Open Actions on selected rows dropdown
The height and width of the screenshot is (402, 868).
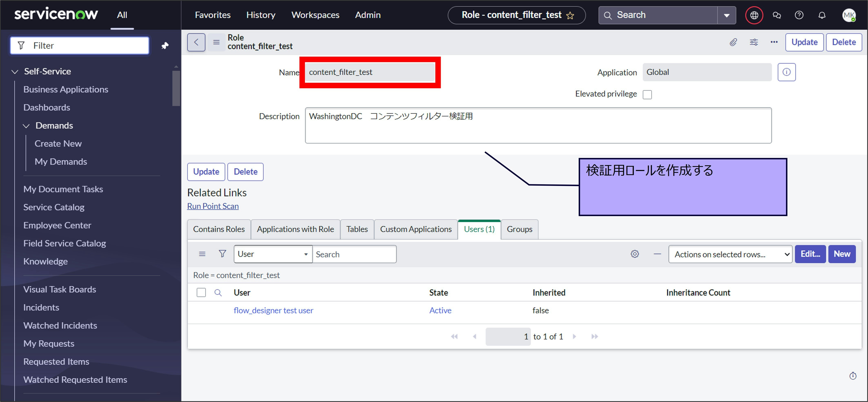(x=730, y=254)
